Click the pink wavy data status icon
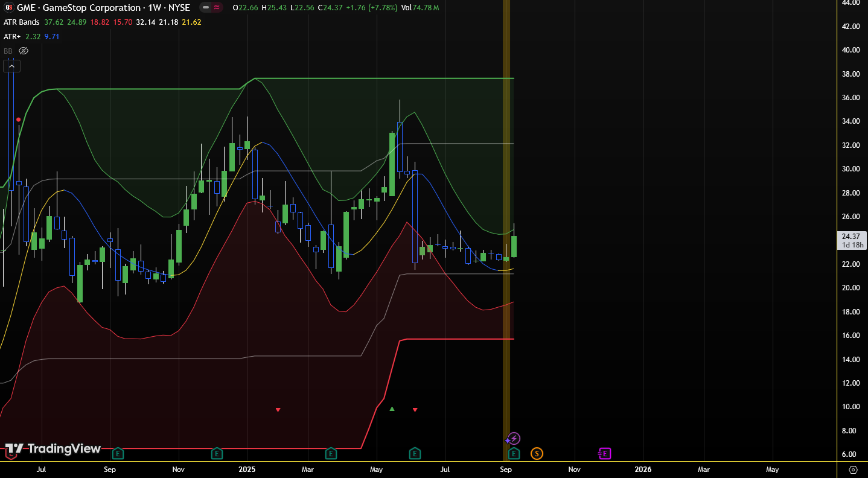 point(216,8)
